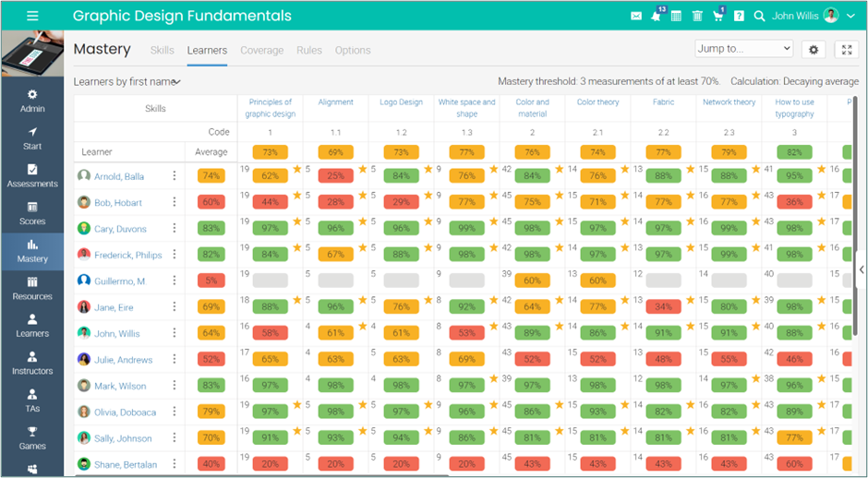Open the trash icon in header
Image resolution: width=868 pixels, height=478 pixels.
point(697,16)
